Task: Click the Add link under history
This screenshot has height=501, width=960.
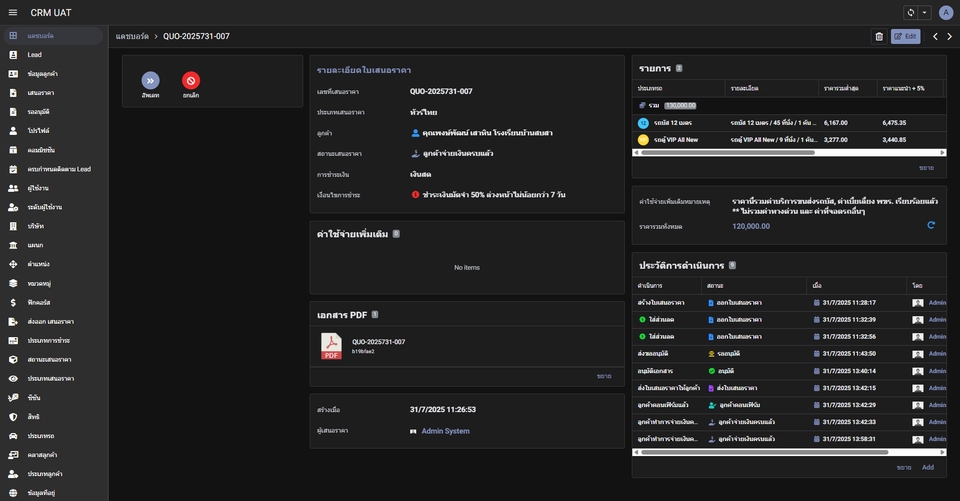Action: [x=928, y=467]
